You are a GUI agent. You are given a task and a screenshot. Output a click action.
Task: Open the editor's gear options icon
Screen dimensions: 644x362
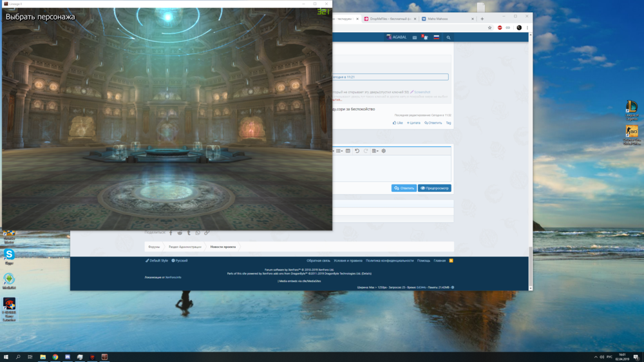384,151
